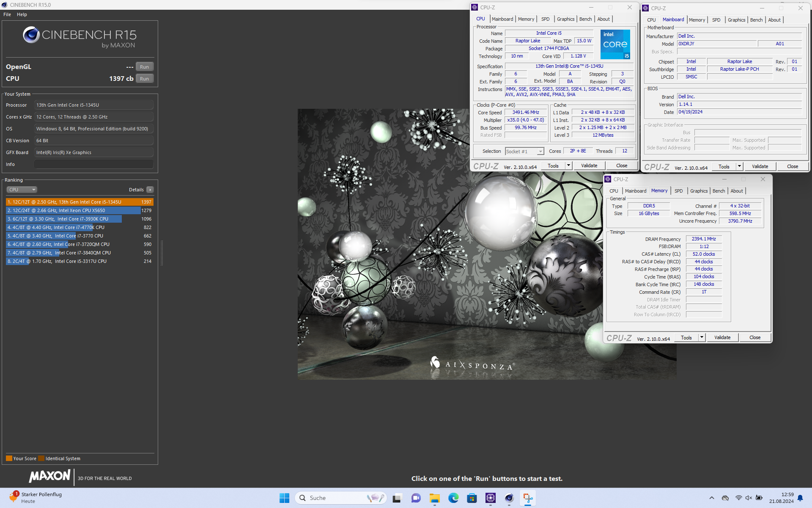Image resolution: width=812 pixels, height=508 pixels.
Task: Switch to CPU-Z via taskbar icon
Action: tap(491, 498)
